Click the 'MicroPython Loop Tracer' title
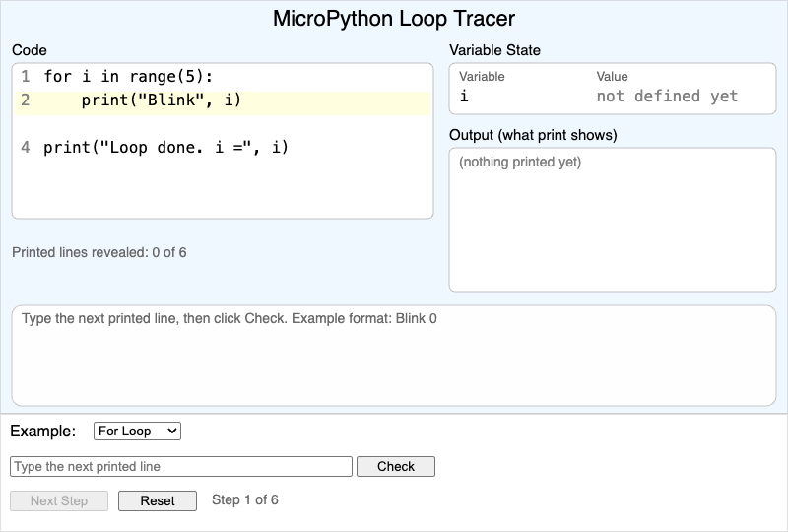This screenshot has height=532, width=788. coord(394,19)
